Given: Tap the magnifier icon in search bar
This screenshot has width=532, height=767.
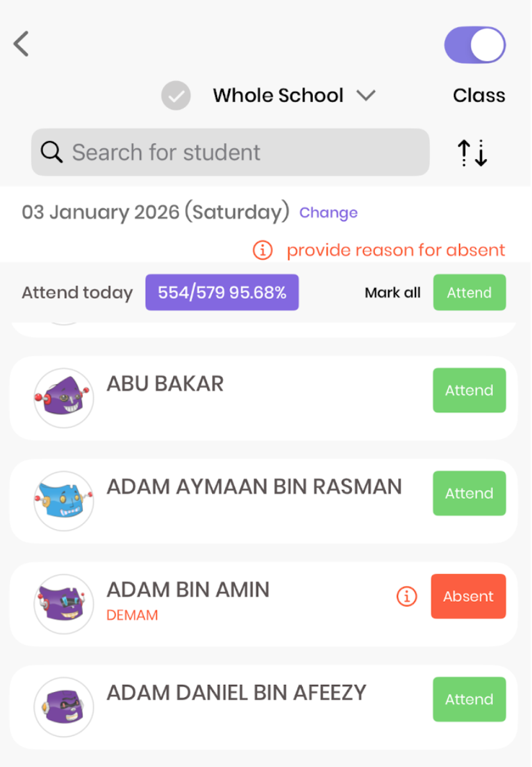Looking at the screenshot, I should (51, 152).
